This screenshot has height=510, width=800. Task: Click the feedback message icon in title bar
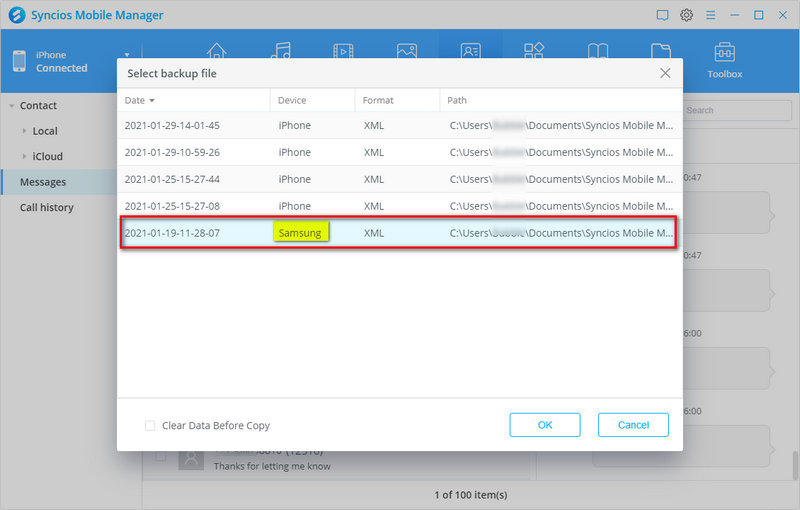pos(662,15)
